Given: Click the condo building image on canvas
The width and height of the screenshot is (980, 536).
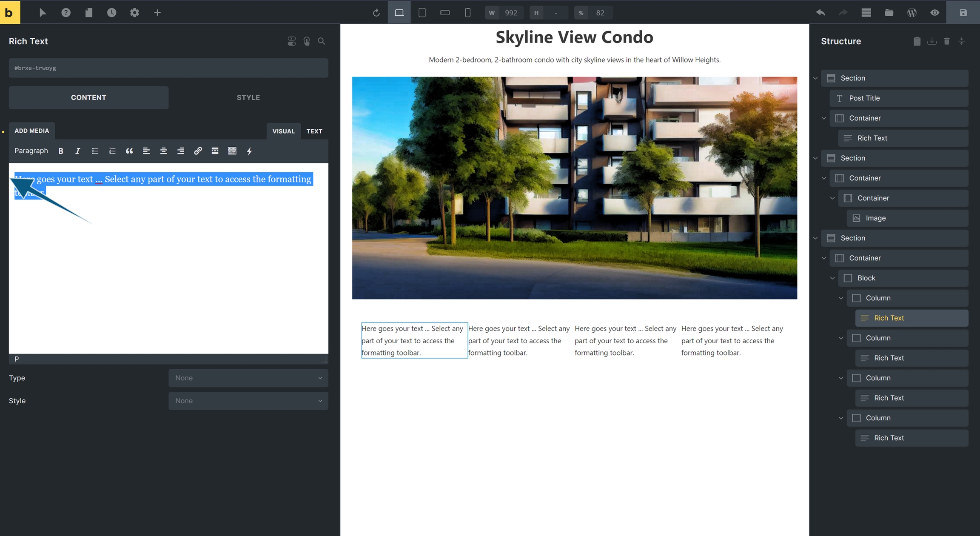Looking at the screenshot, I should [x=574, y=188].
